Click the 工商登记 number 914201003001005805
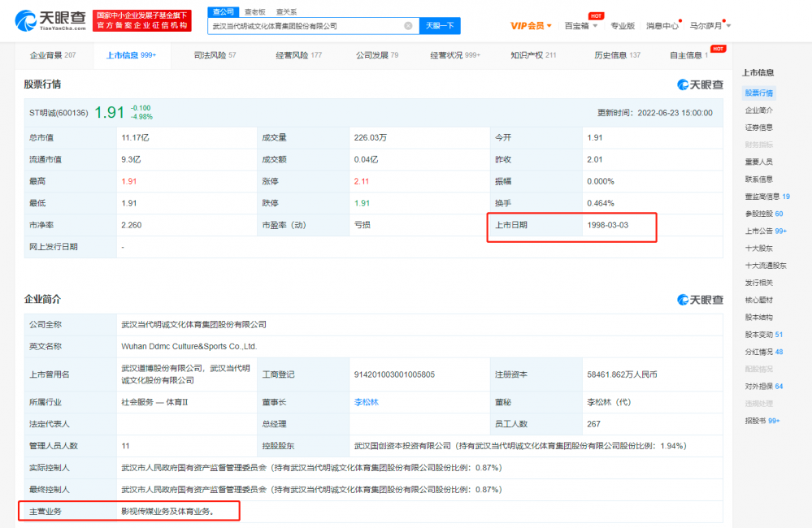 tap(394, 374)
